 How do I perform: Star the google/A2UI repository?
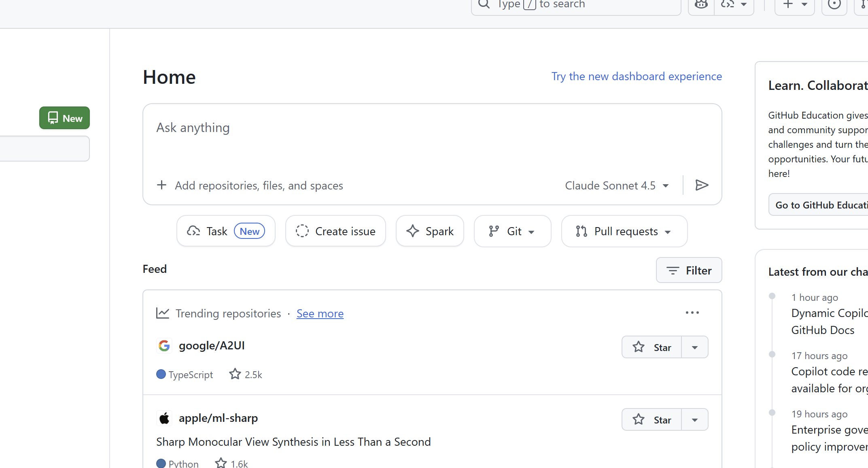coord(652,347)
